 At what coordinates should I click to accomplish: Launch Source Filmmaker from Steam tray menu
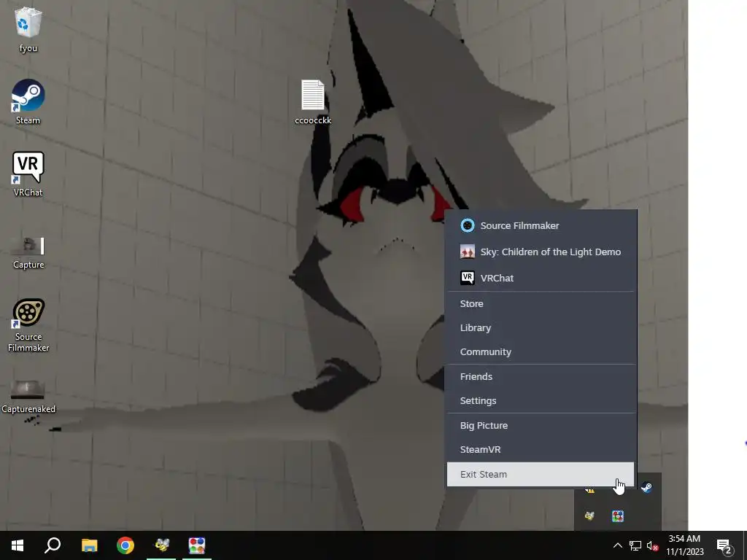(541, 226)
